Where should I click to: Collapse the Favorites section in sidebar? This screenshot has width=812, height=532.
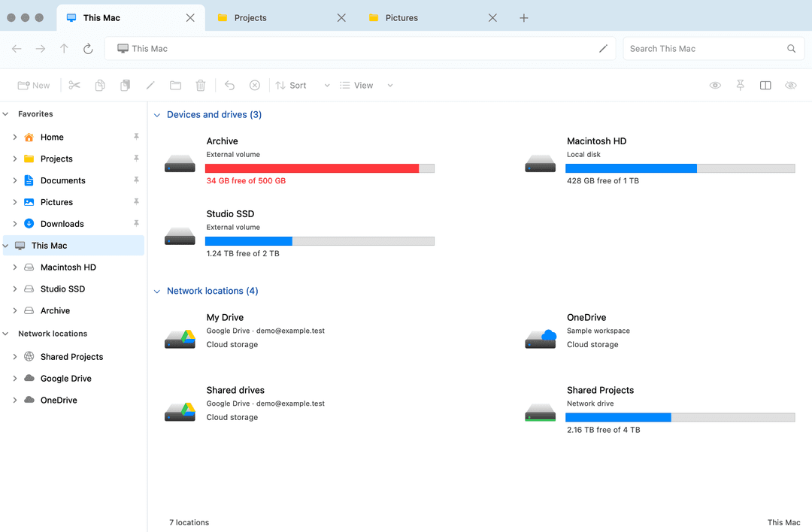6,114
